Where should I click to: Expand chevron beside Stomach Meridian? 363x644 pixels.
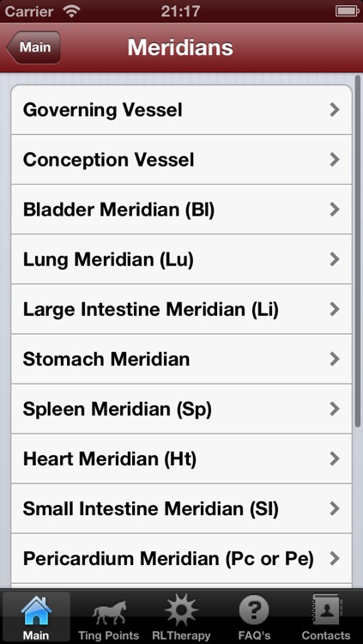tap(335, 360)
